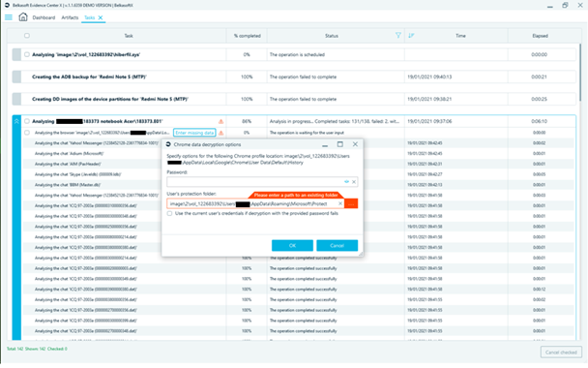
Task: Show password with the eye icon
Action: pos(346,182)
